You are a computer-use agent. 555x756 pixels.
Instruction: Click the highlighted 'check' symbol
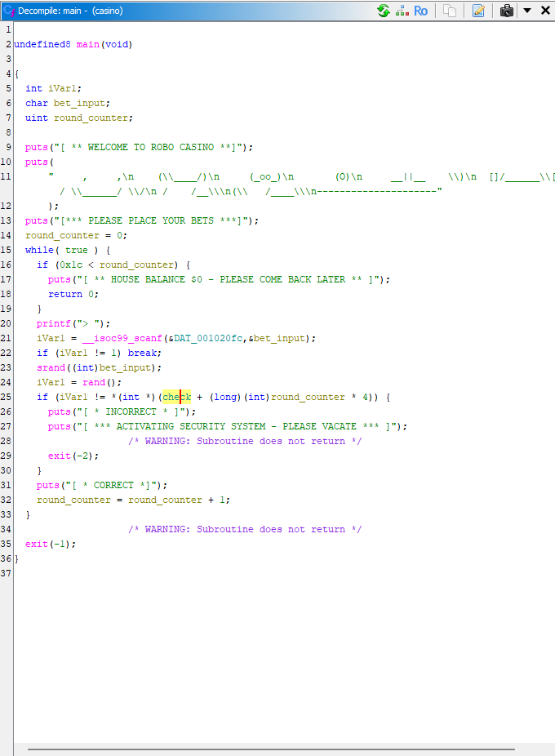(x=176, y=398)
